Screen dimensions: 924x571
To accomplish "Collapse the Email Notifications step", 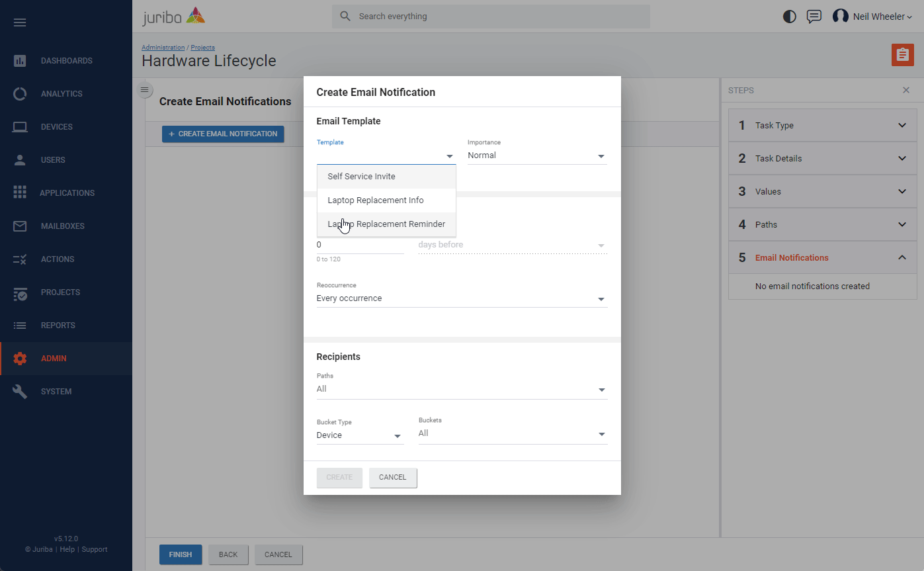I will 823,258.
